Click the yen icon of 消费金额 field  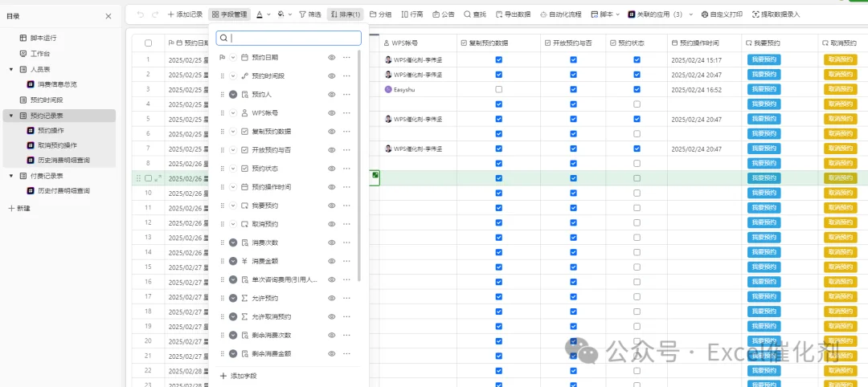click(244, 261)
